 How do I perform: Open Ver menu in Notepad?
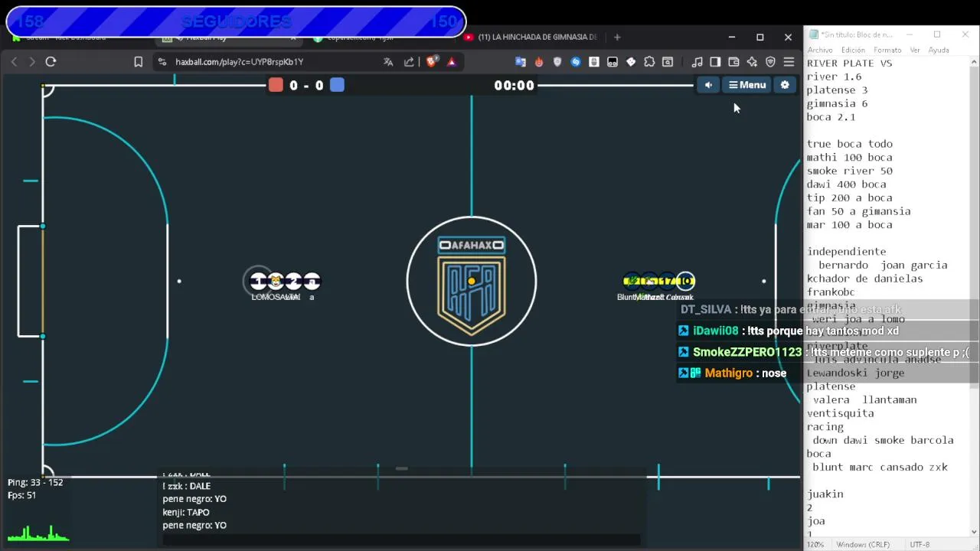click(915, 50)
